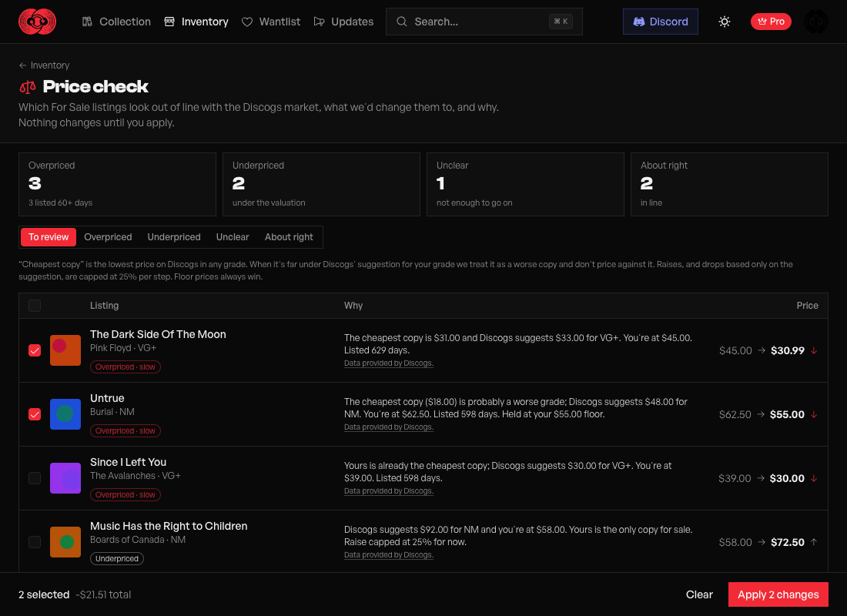Click the Overpriced summary card
The image size is (847, 616).
117,184
